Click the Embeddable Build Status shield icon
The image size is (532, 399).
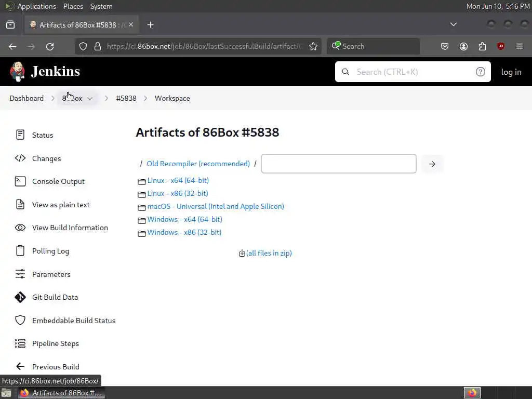pos(20,320)
